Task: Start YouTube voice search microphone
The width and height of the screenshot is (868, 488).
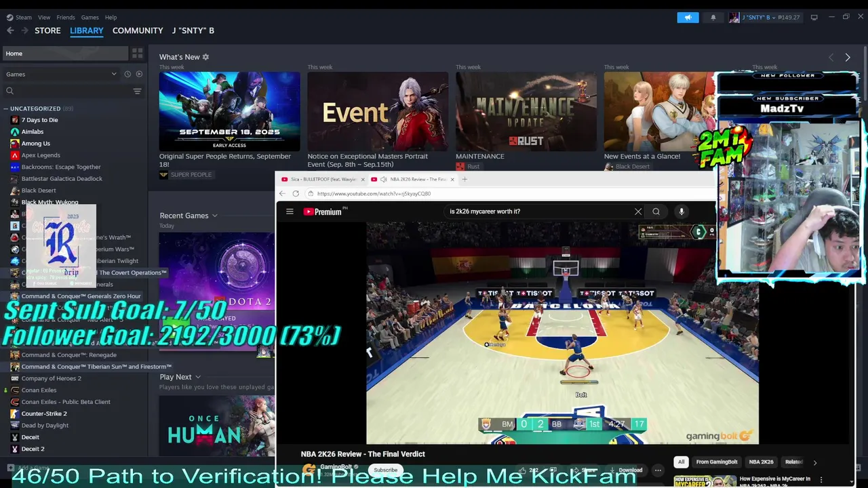Action: (682, 211)
